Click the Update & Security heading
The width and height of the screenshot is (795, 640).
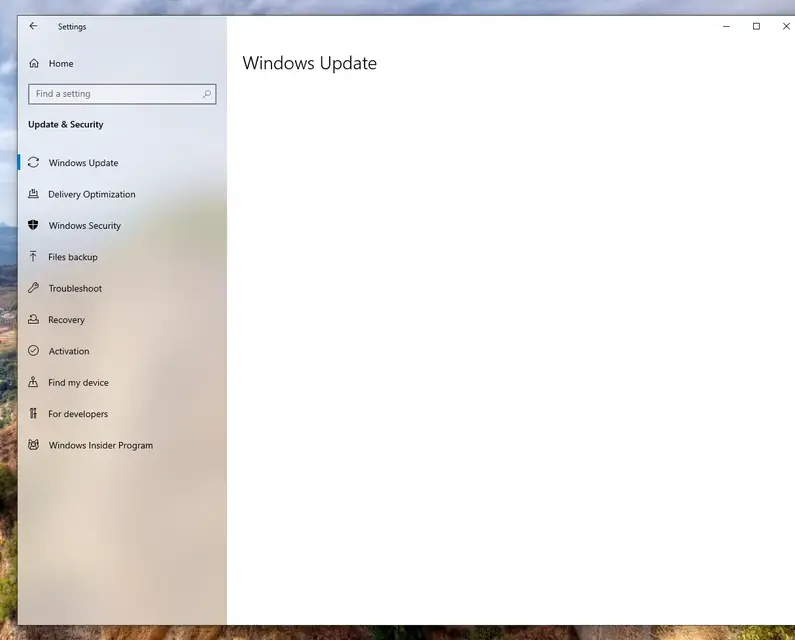coord(65,124)
